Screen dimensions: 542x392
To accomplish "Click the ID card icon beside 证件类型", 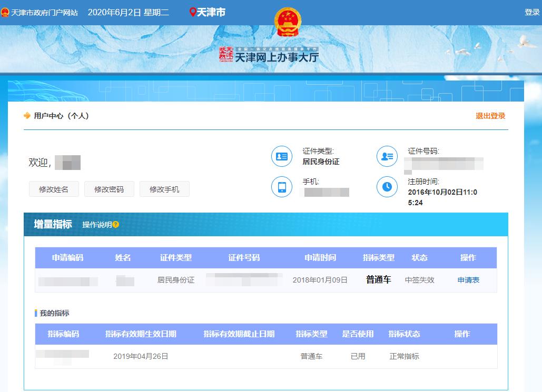I will click(282, 156).
